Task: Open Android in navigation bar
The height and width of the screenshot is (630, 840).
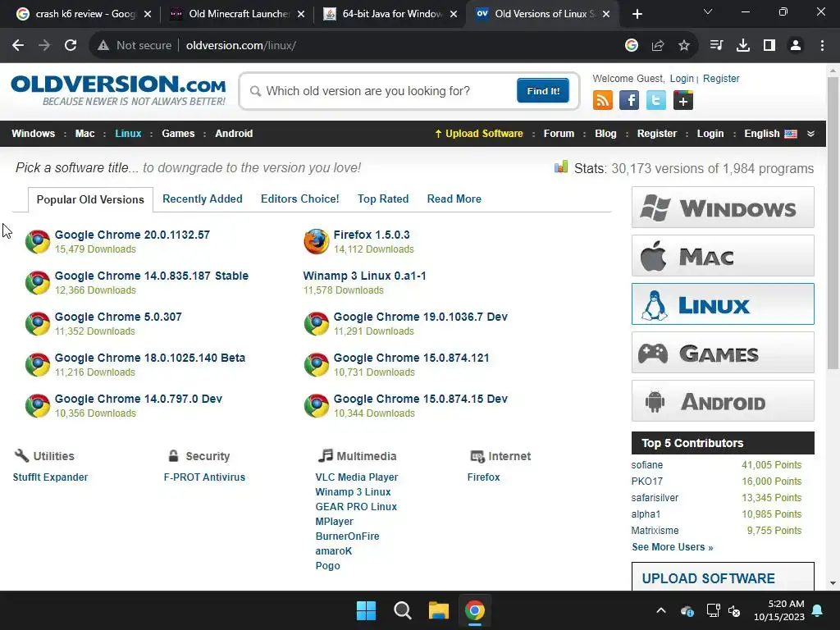Action: (x=234, y=134)
